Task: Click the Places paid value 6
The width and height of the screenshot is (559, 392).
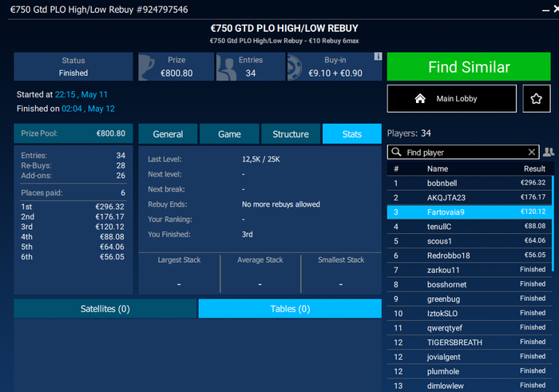Action: click(x=123, y=192)
